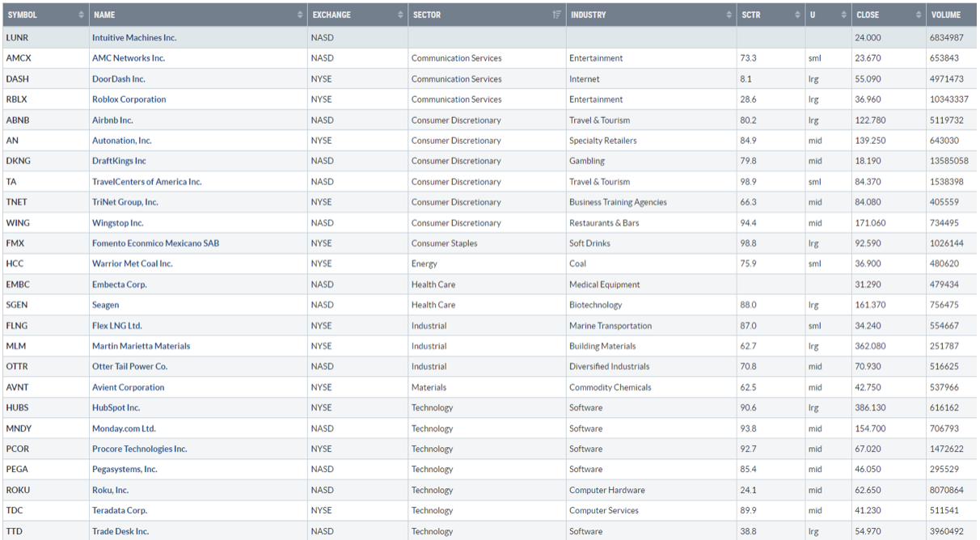980x540 pixels.
Task: Click the VOLUME column header
Action: click(x=952, y=15)
